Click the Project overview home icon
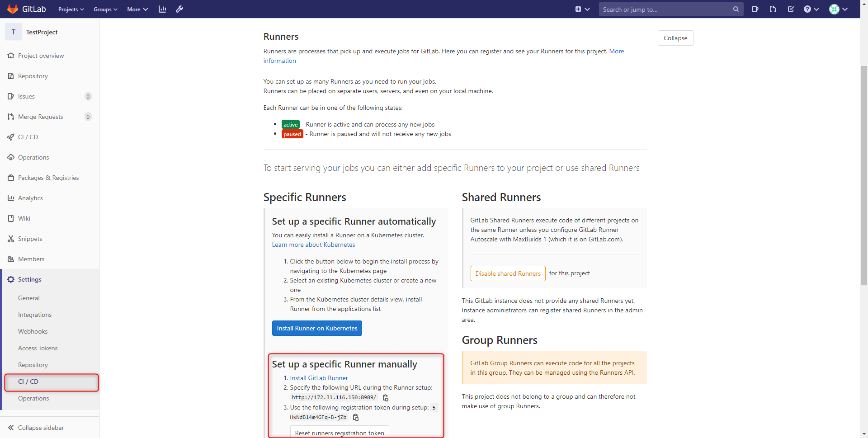This screenshot has width=868, height=438. pos(11,56)
